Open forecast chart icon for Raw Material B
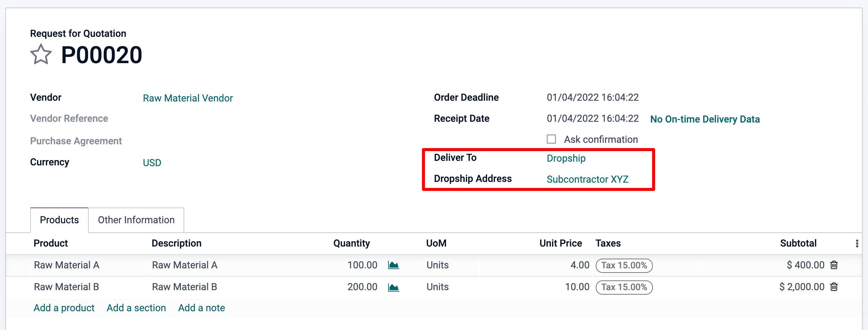This screenshot has width=868, height=330. pyautogui.click(x=393, y=288)
